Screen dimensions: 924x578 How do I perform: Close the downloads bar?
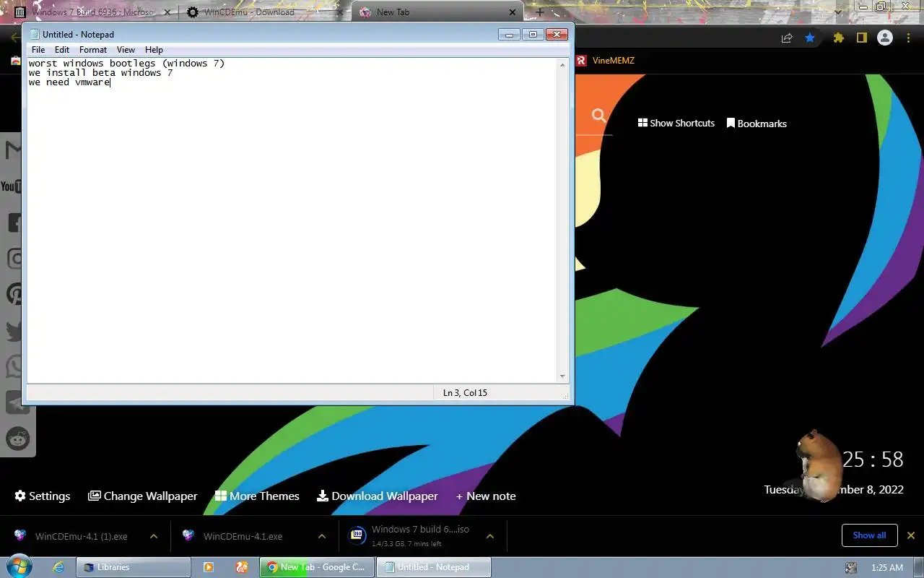pyautogui.click(x=911, y=535)
